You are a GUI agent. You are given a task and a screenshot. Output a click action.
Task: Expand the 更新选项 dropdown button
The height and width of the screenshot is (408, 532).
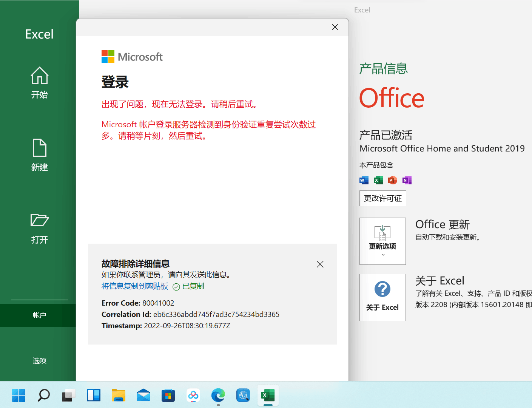pos(382,241)
